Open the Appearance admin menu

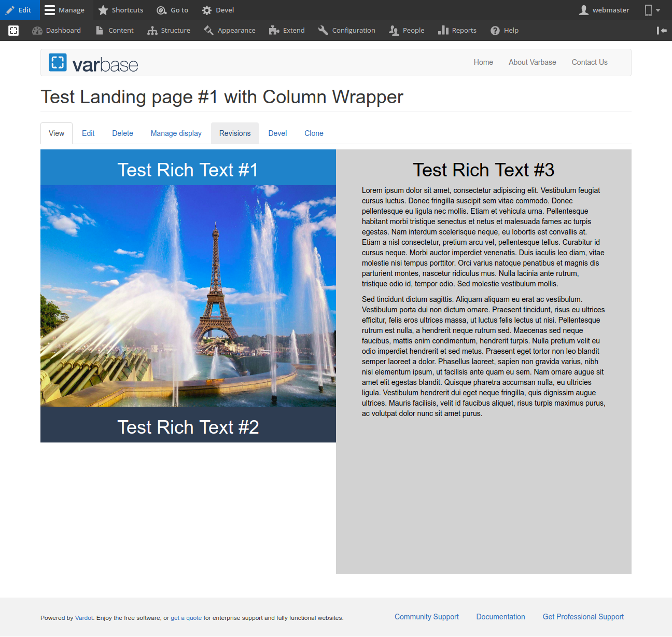point(230,31)
